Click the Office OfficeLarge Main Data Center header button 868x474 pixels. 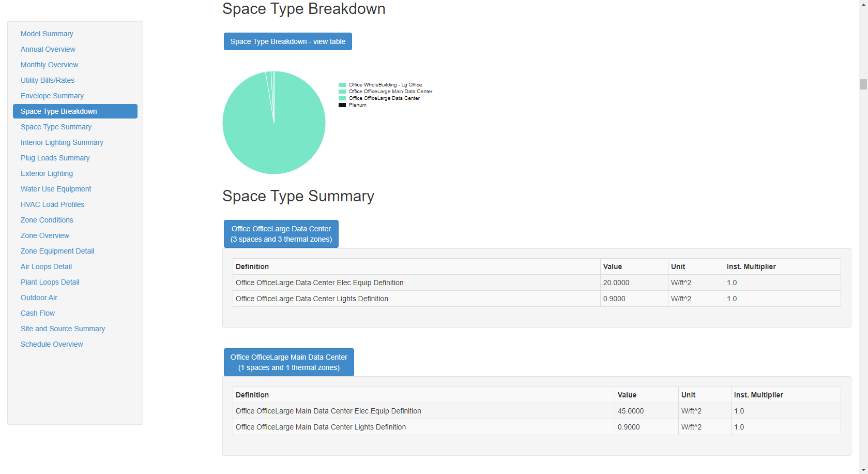288,362
